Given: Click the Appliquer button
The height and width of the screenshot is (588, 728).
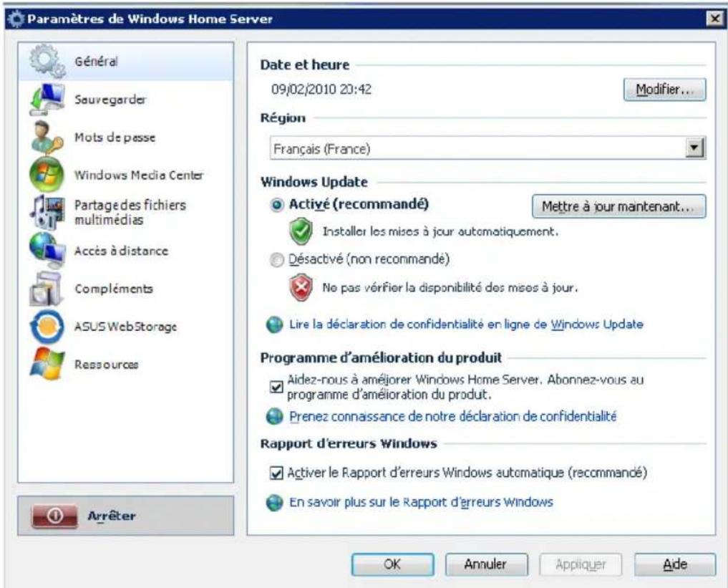Looking at the screenshot, I should (581, 564).
